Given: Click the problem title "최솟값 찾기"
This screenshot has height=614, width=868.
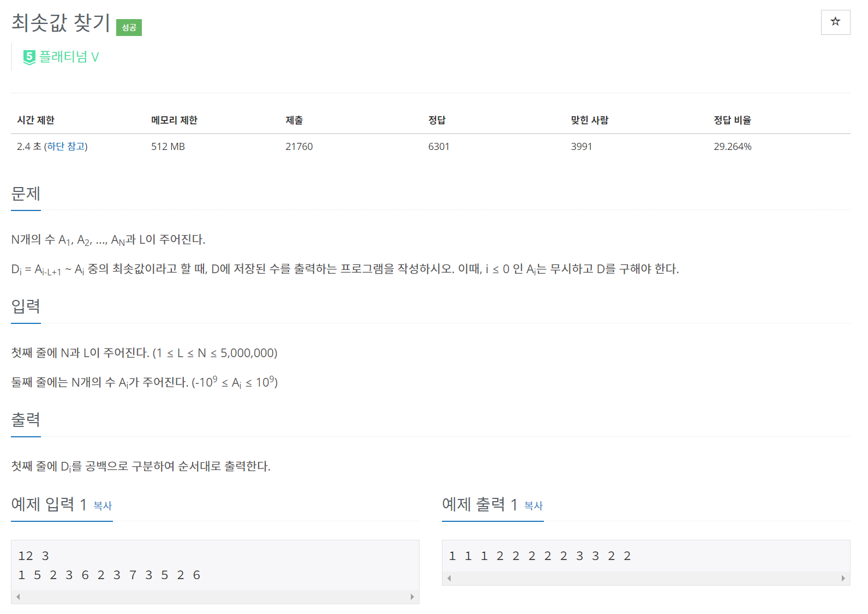Looking at the screenshot, I should [x=60, y=22].
